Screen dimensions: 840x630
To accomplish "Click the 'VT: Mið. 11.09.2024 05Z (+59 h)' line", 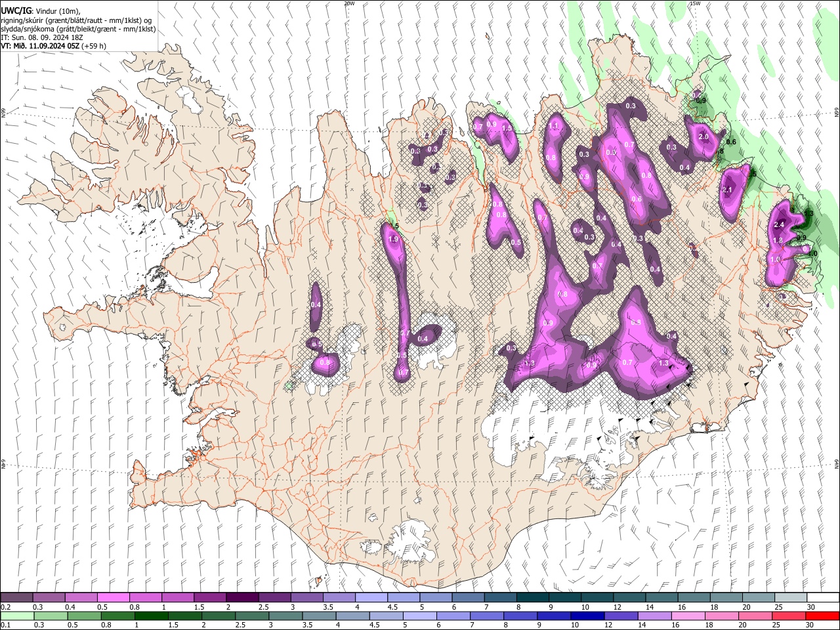I will tap(53, 46).
